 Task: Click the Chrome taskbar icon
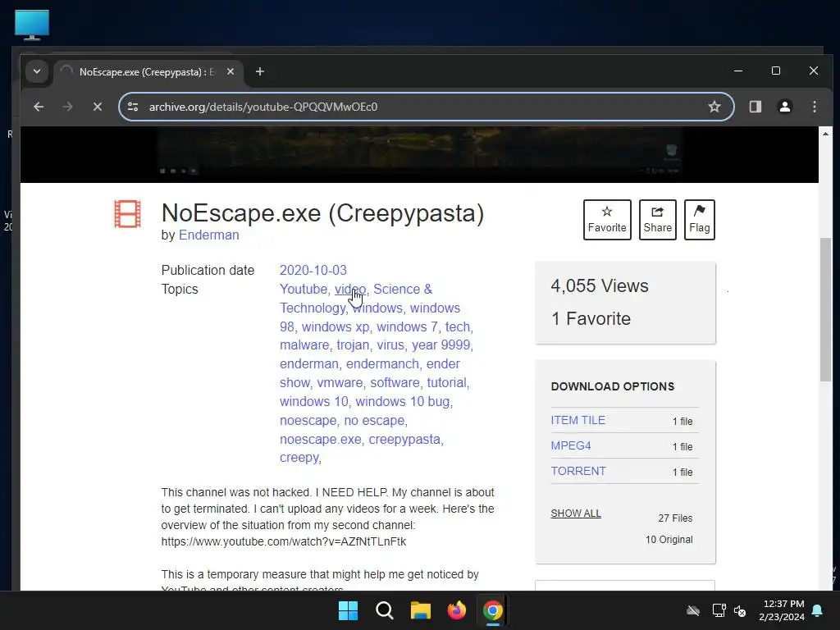point(493,610)
